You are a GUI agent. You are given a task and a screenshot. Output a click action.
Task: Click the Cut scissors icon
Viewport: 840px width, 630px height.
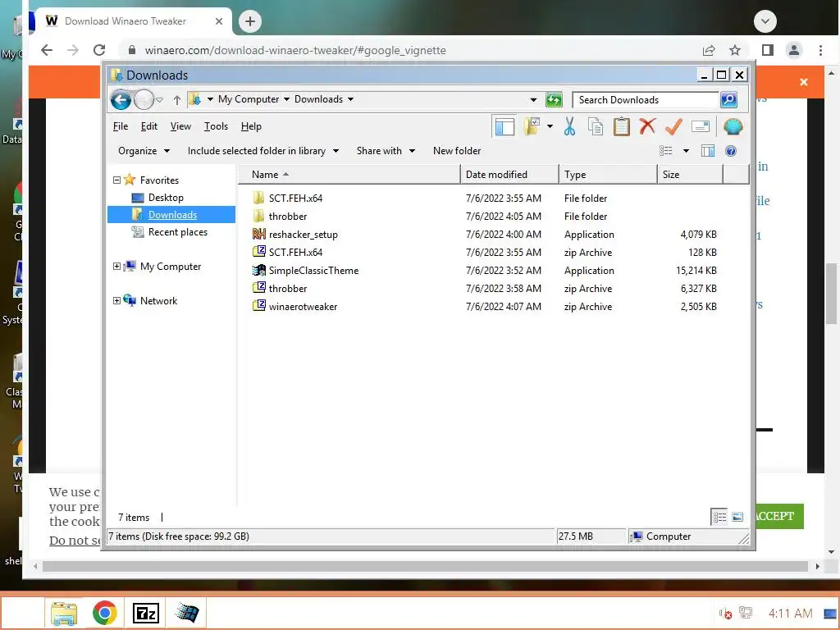tap(569, 127)
